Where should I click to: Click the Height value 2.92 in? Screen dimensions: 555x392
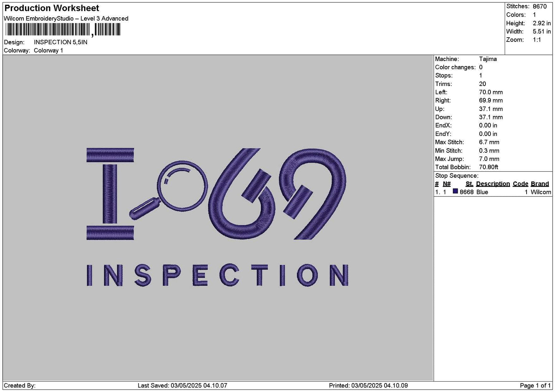(x=542, y=23)
